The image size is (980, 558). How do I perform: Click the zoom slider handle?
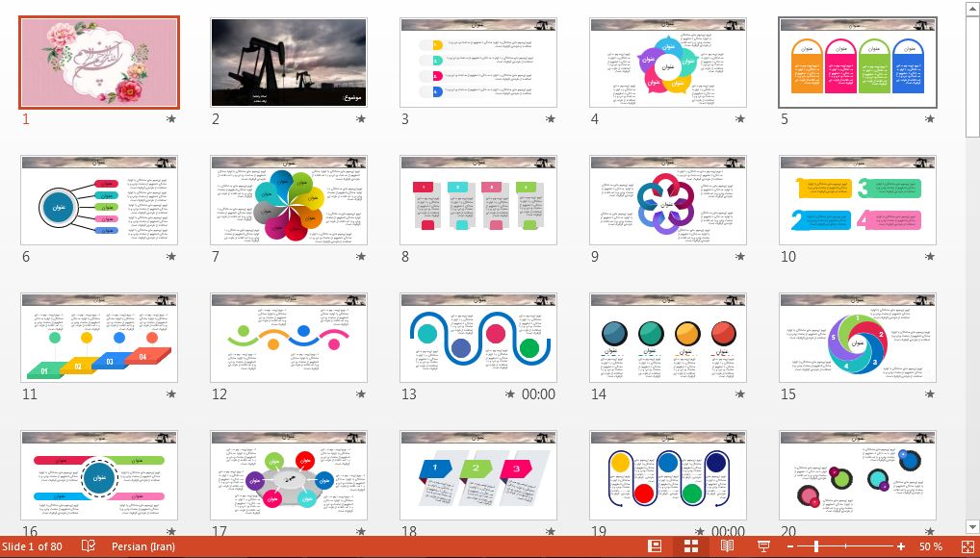(816, 546)
